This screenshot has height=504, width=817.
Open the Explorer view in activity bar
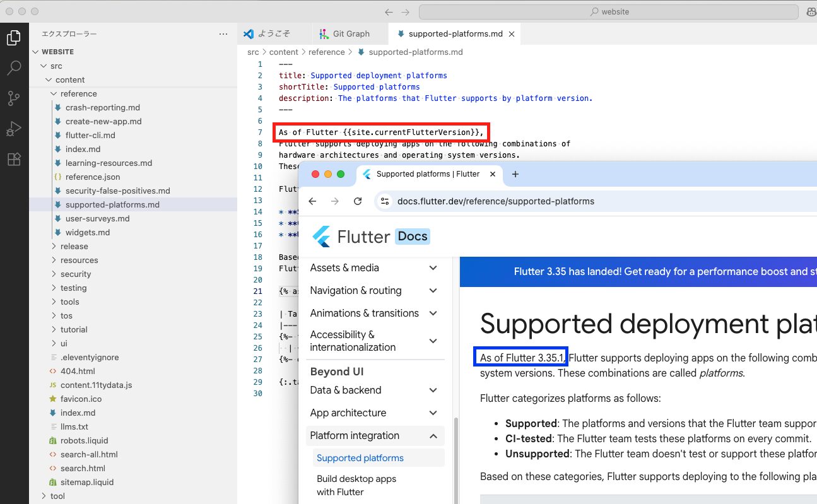(13, 38)
